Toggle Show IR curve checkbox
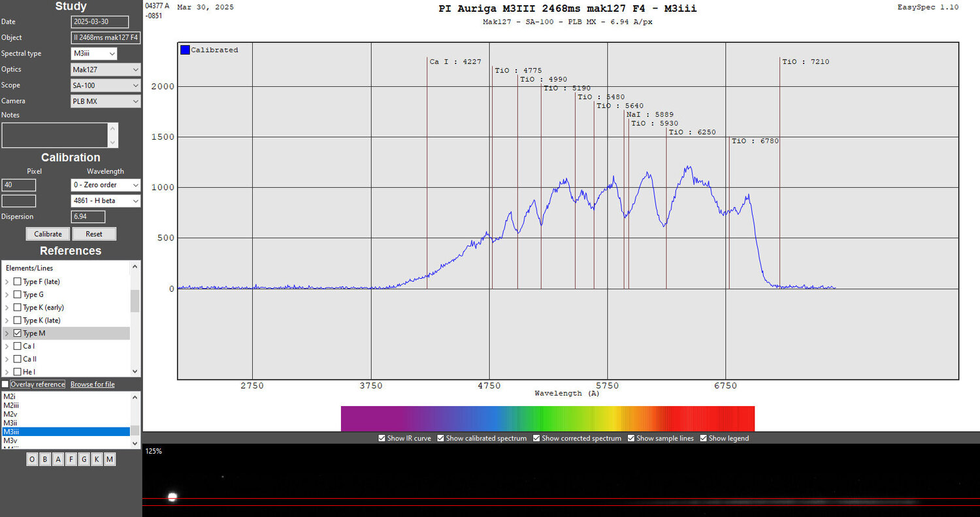The height and width of the screenshot is (517, 980). [x=382, y=438]
